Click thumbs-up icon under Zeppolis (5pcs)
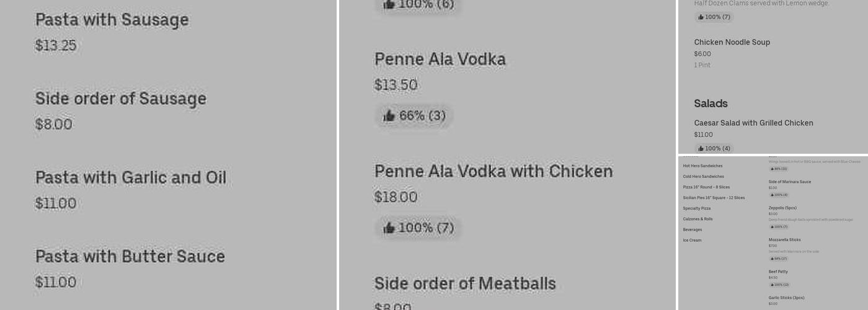 pos(772,227)
